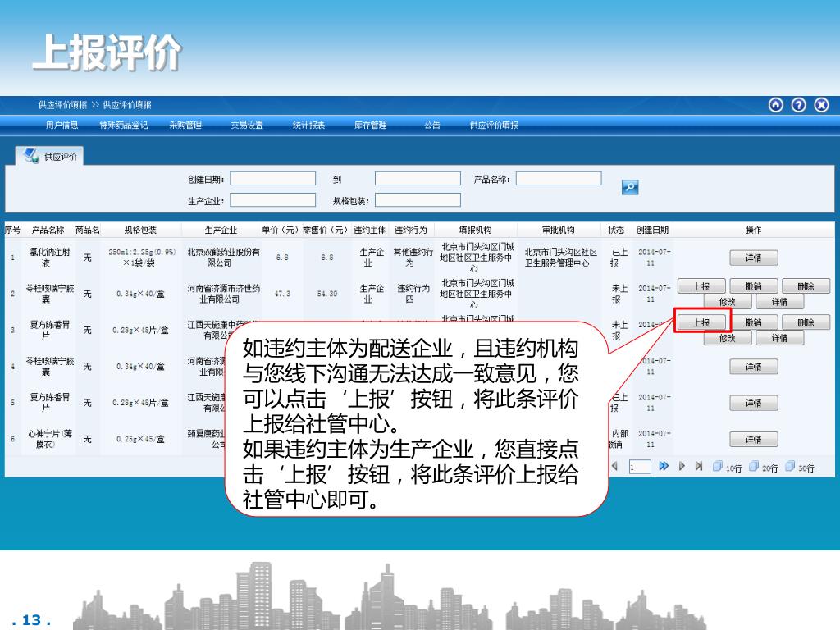Select the 供应评价 tab
This screenshot has width=840, height=630.
pyautogui.click(x=50, y=156)
